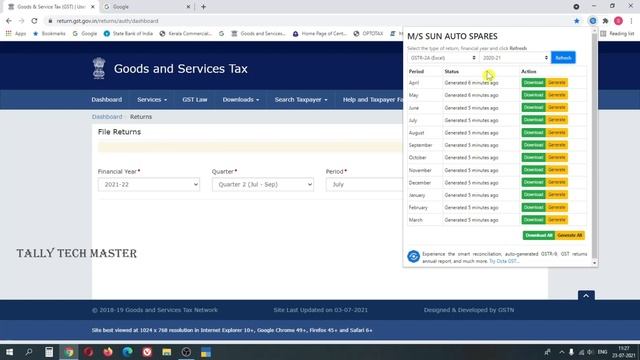Click the scroll-to-top arrow button

586,296
